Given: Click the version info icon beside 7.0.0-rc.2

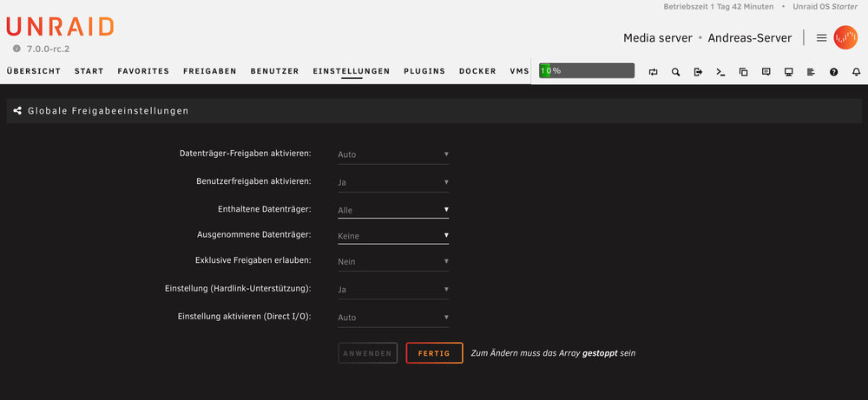Looking at the screenshot, I should 16,49.
